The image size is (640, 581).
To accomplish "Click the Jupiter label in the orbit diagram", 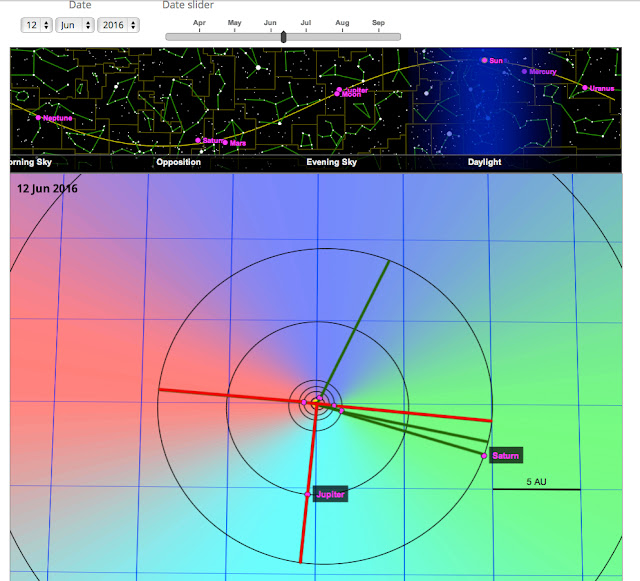I will coord(330,494).
